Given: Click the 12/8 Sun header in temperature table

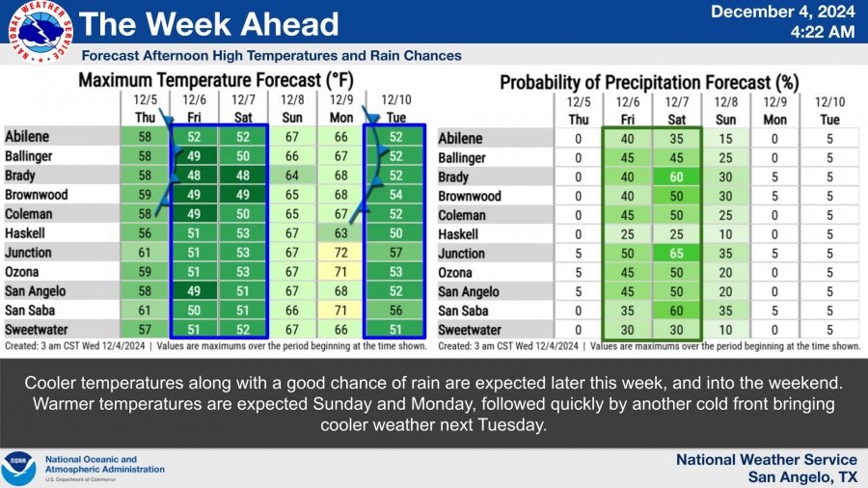Looking at the screenshot, I should 292,107.
